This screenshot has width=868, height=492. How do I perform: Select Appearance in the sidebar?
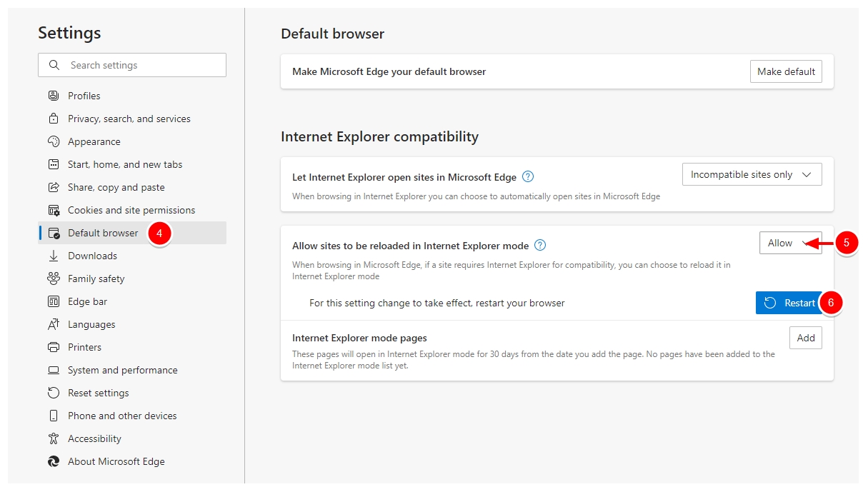coord(132,141)
